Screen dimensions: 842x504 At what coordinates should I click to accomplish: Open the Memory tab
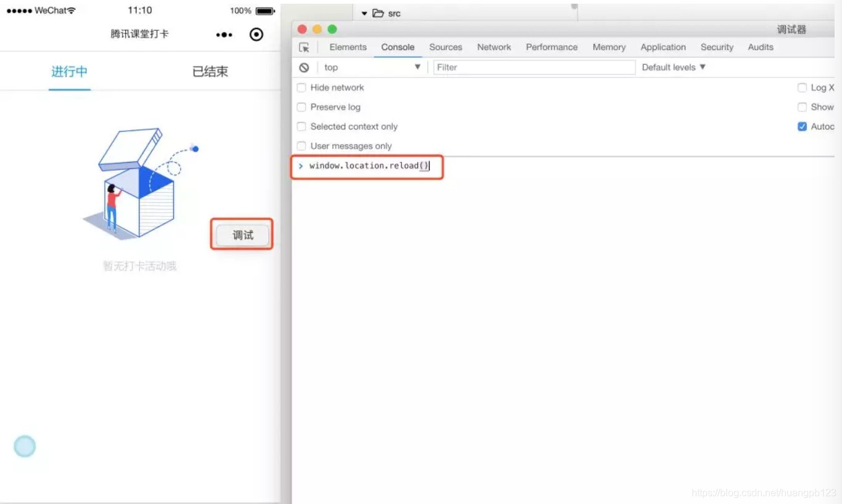(609, 47)
